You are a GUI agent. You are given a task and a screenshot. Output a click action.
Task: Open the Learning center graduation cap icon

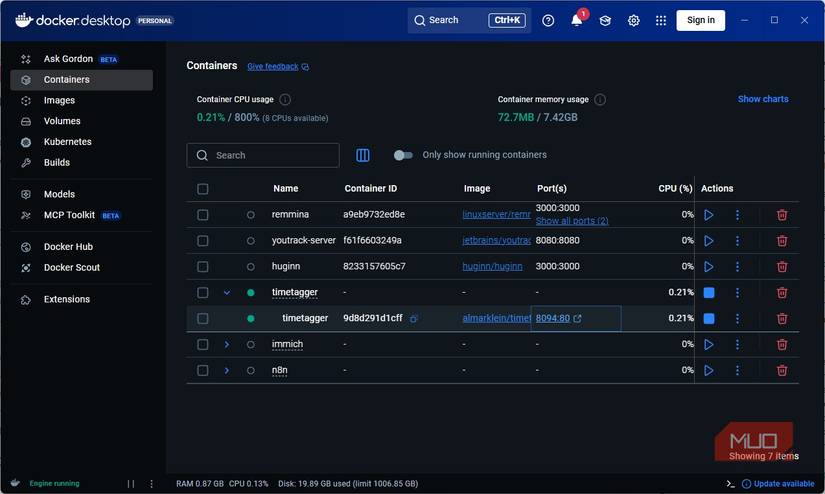click(x=605, y=21)
